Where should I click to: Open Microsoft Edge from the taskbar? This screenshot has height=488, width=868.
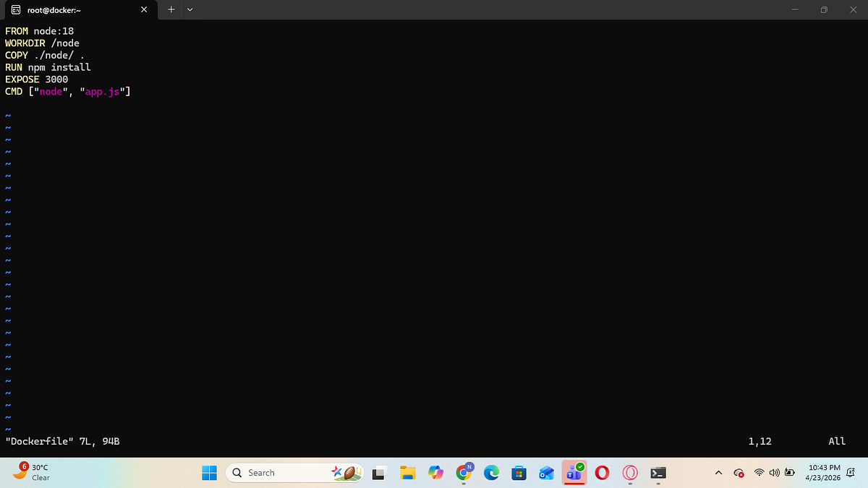coord(491,473)
